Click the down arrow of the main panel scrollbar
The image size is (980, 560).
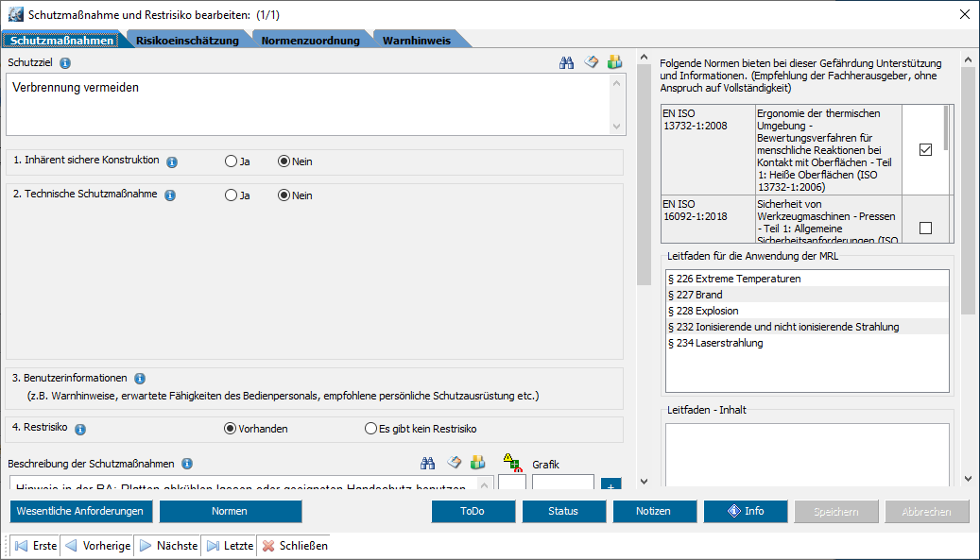click(x=644, y=480)
